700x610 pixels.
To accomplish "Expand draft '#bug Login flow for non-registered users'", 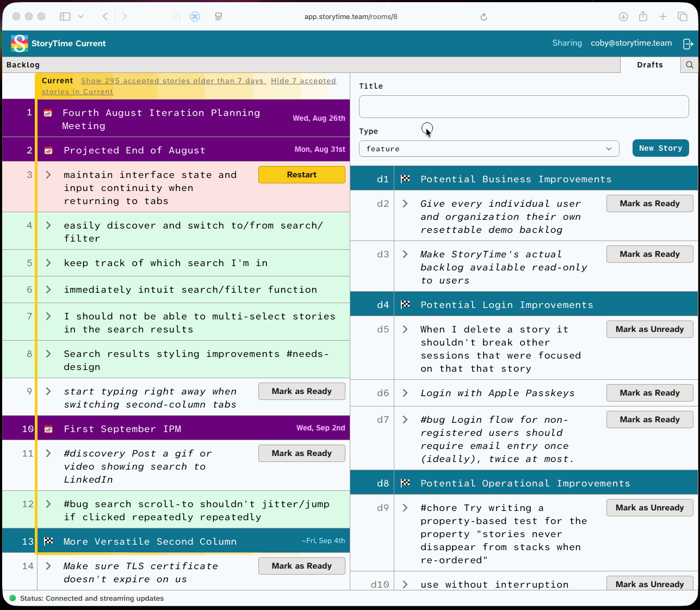I will [x=405, y=420].
